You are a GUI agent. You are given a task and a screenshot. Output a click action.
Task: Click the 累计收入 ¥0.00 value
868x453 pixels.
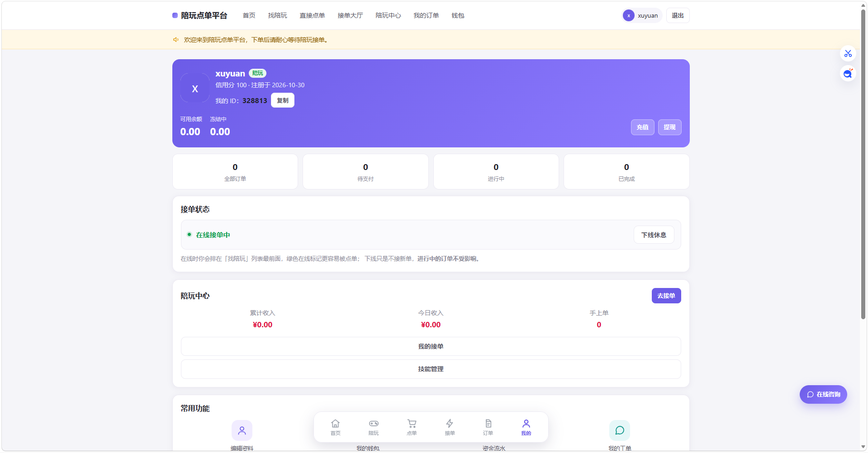[262, 325]
